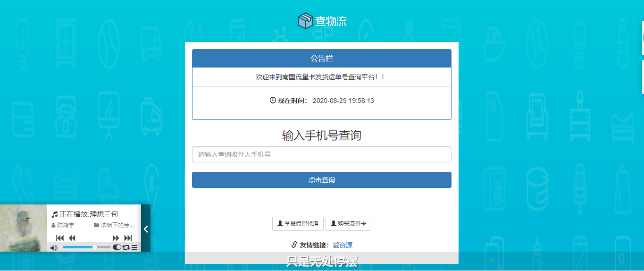Skip to the next track

click(x=128, y=238)
